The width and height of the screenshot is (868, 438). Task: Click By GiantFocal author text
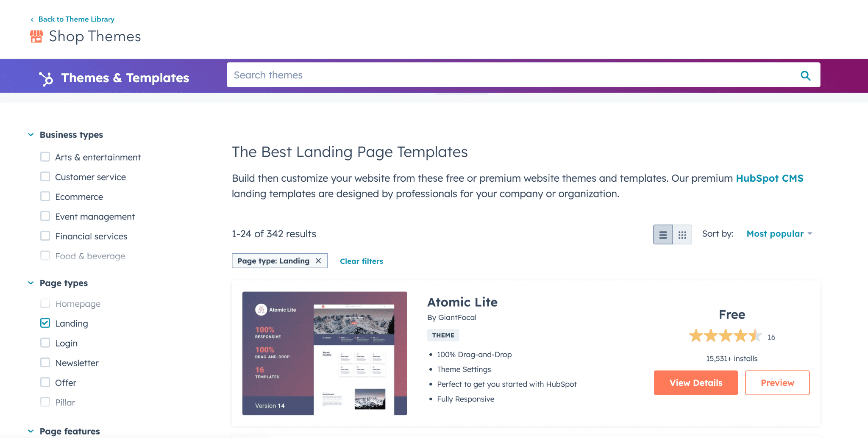(452, 318)
